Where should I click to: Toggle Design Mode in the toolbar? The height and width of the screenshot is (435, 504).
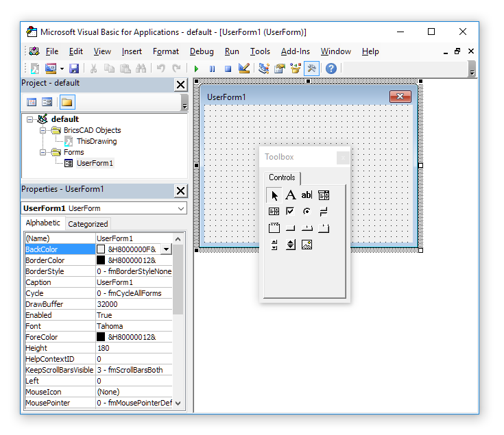tap(244, 69)
